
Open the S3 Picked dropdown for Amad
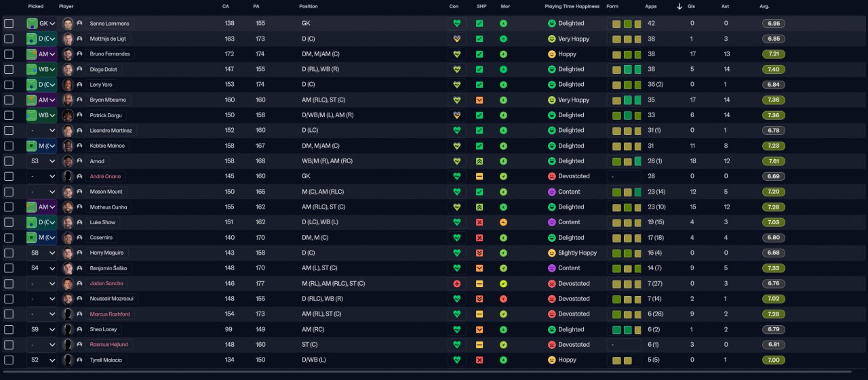click(41, 161)
